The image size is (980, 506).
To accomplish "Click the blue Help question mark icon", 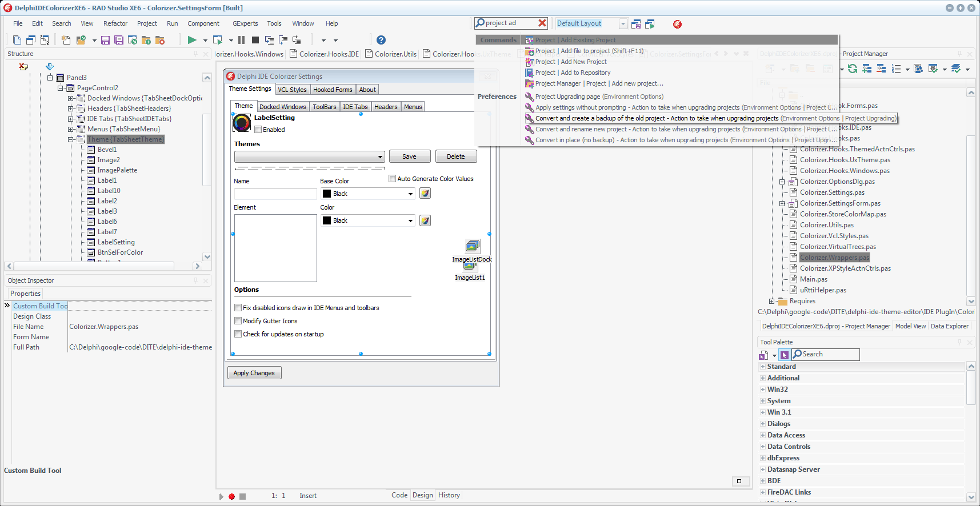I will (x=381, y=40).
